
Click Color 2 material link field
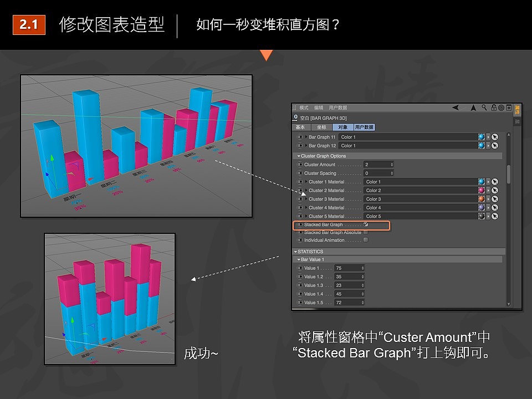tap(420, 190)
